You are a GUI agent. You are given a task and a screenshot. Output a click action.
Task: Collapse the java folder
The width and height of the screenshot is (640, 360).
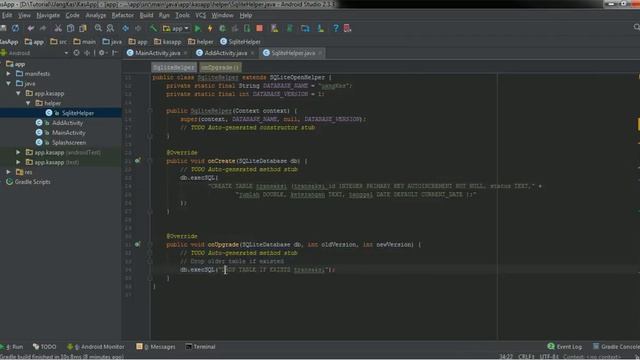(x=9, y=84)
